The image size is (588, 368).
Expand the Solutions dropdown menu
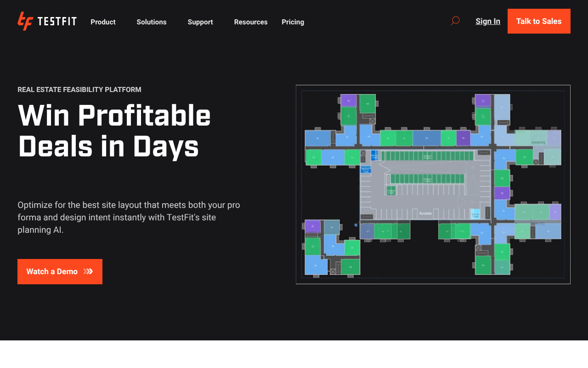152,22
